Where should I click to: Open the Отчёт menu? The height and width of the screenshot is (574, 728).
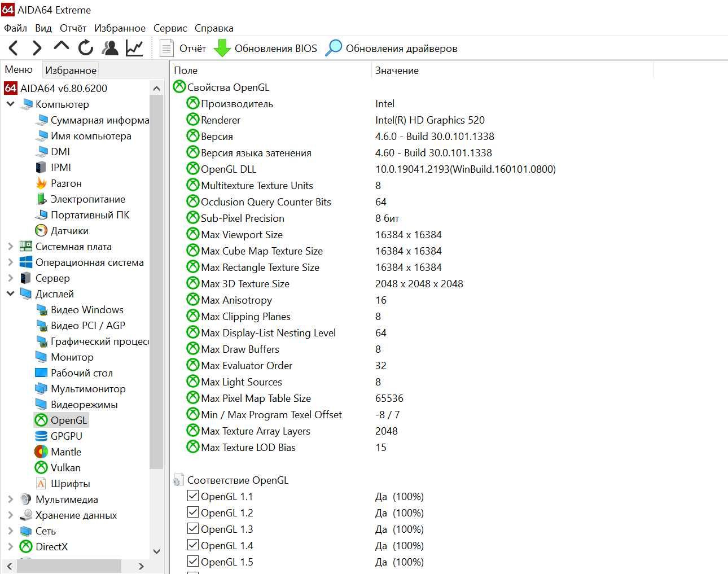coord(73,28)
